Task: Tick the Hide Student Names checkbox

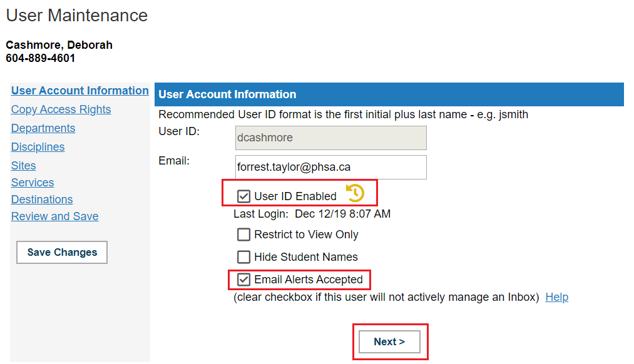Action: (244, 257)
